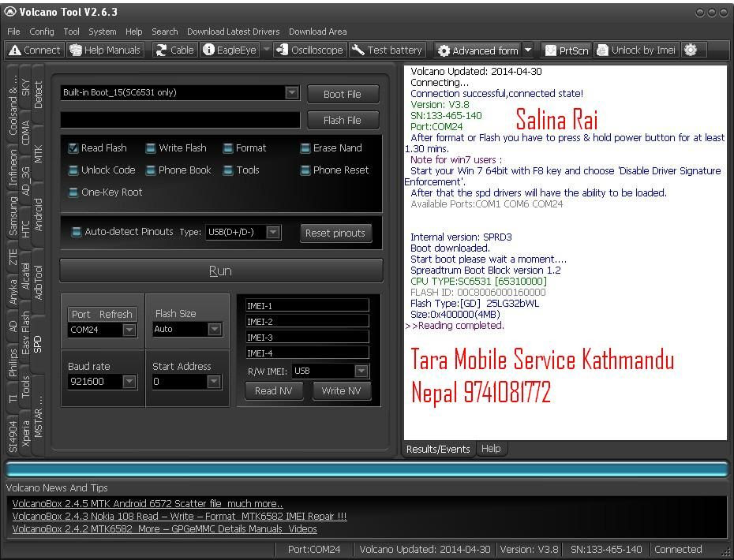Viewport: 734px width, 560px height.
Task: Open Help Manuals from toolbar
Action: pos(105,50)
